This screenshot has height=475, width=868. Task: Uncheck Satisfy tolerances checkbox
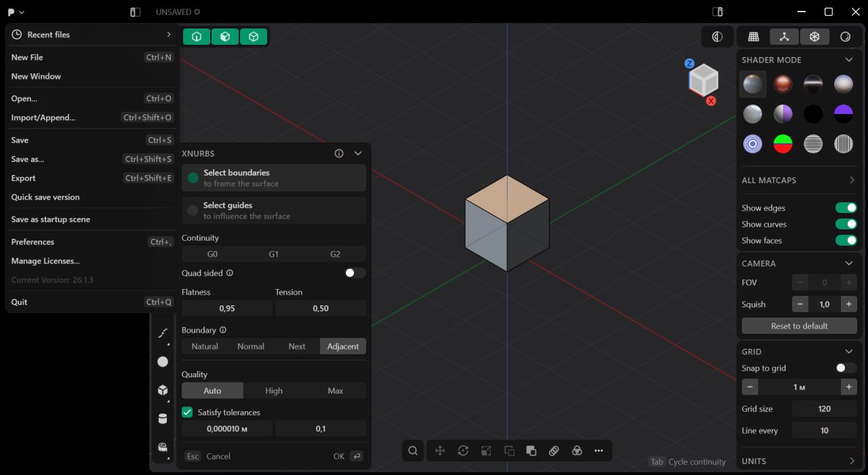coord(187,412)
